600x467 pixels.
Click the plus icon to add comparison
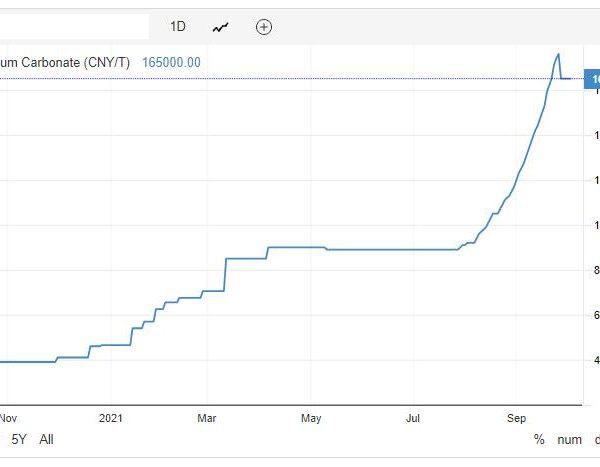tap(264, 27)
